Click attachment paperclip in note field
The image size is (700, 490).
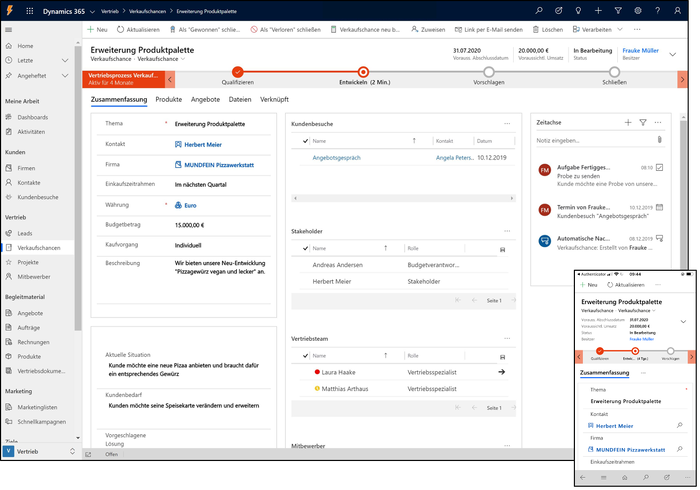[x=659, y=140]
